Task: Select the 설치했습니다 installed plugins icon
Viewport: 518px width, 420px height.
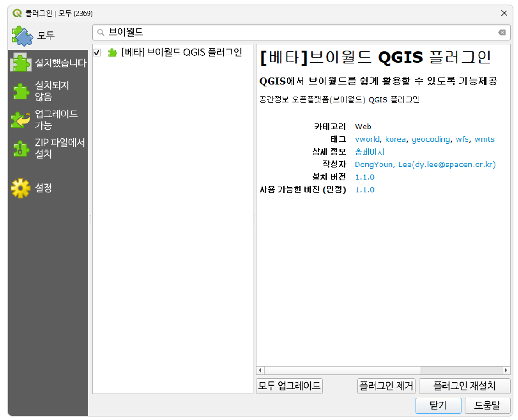Action: pos(21,62)
